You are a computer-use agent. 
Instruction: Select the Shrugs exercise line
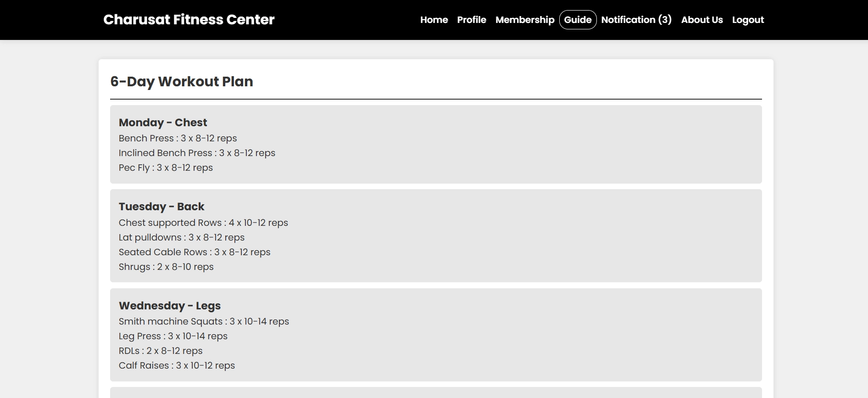(x=166, y=267)
